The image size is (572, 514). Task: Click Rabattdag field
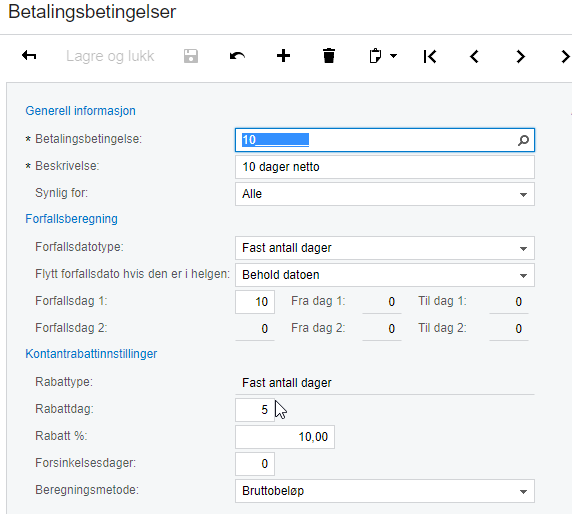(255, 410)
